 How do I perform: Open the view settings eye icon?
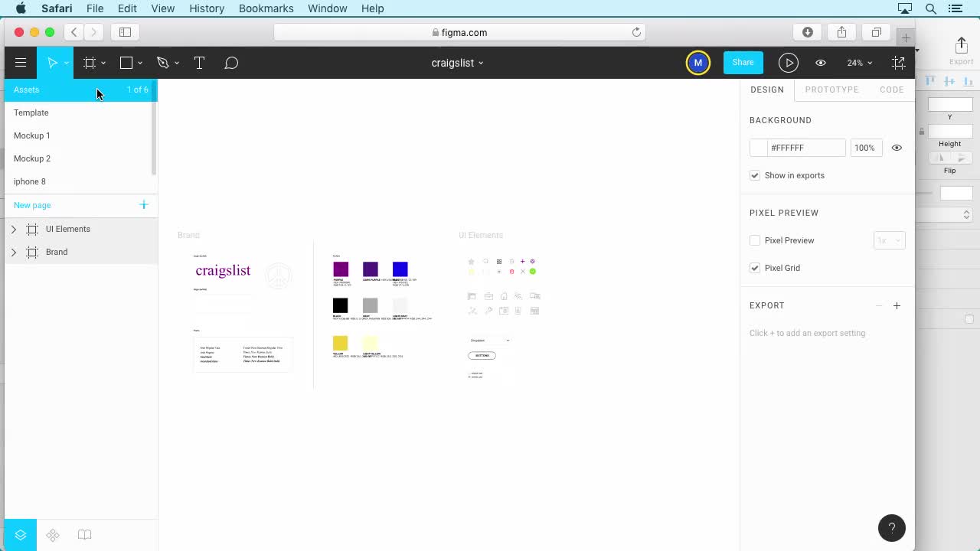(821, 63)
